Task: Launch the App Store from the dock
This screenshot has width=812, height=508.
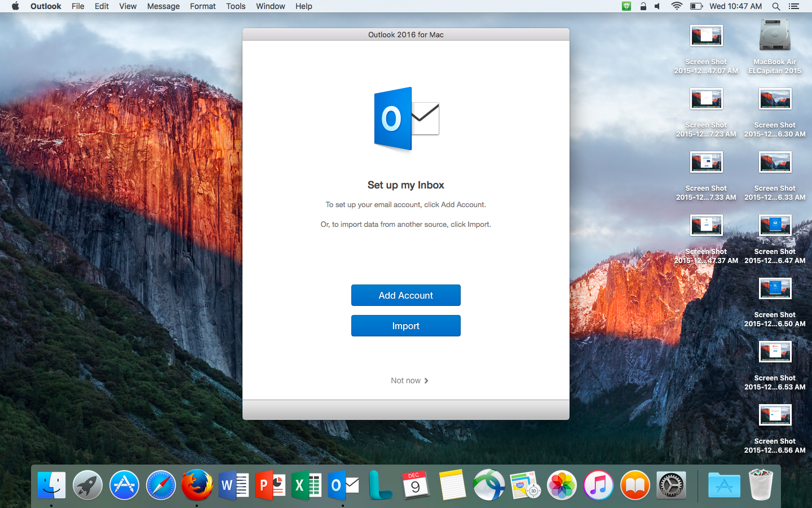Action: pos(124,485)
